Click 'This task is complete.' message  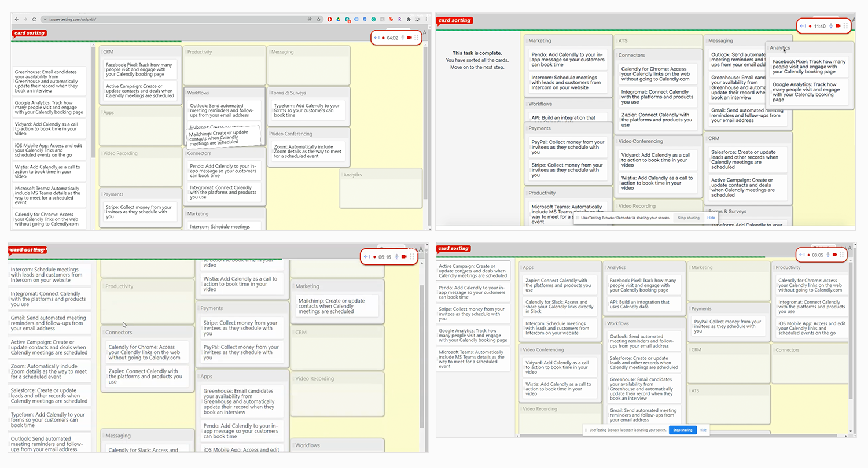pos(477,53)
